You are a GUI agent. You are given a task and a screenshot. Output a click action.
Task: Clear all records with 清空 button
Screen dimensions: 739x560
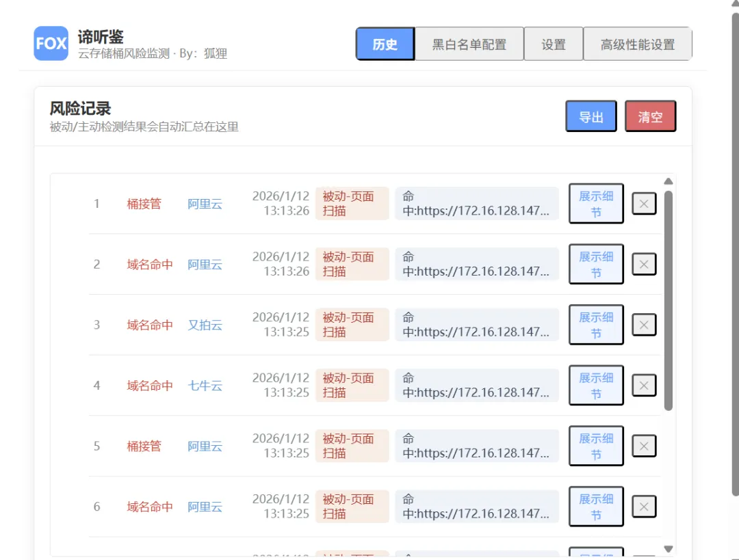(651, 116)
